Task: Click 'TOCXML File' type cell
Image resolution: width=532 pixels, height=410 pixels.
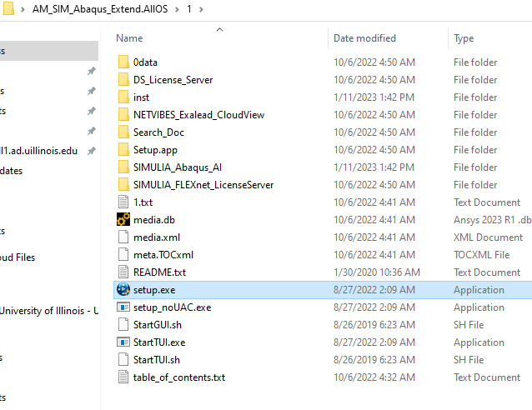Action: 482,255
